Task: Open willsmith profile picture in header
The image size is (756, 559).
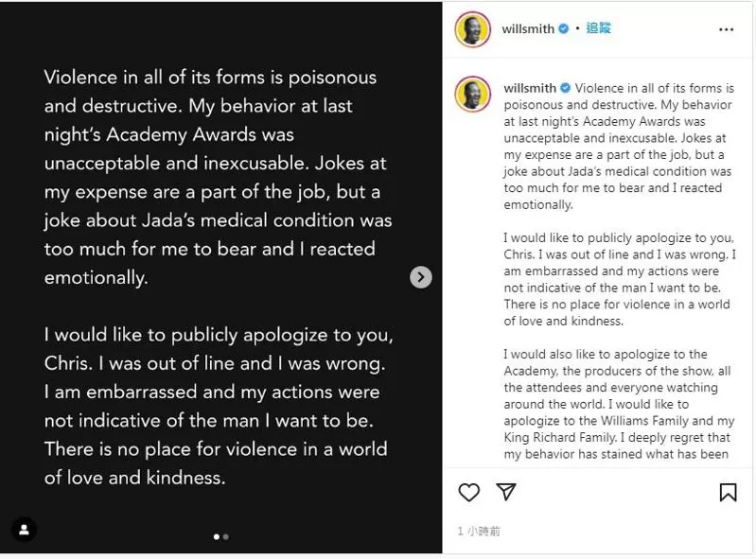Action: 472,29
